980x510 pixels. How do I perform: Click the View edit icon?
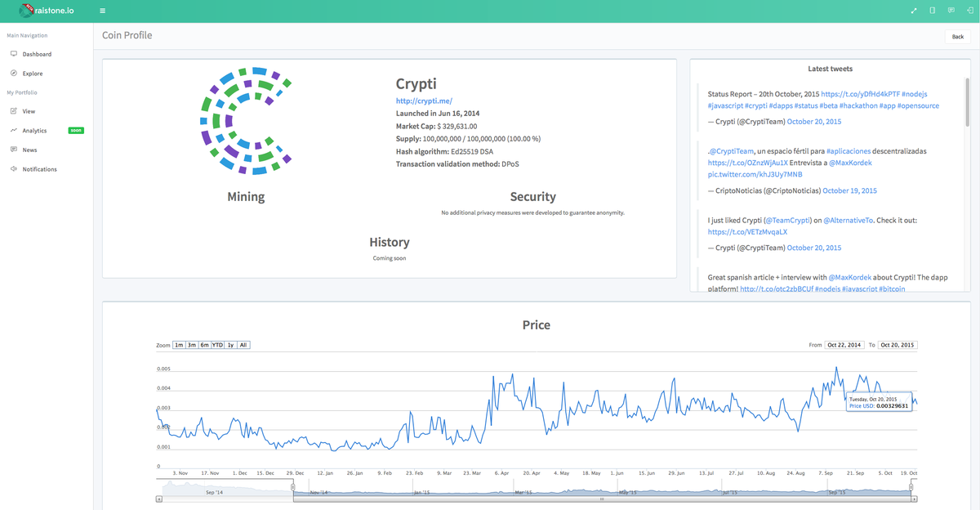[x=13, y=111]
